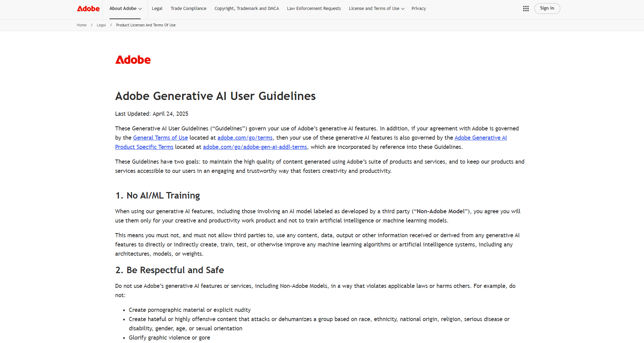Viewport: 644px width, 343px height.
Task: Expand the License and Terms of Use menu
Action: tap(377, 9)
